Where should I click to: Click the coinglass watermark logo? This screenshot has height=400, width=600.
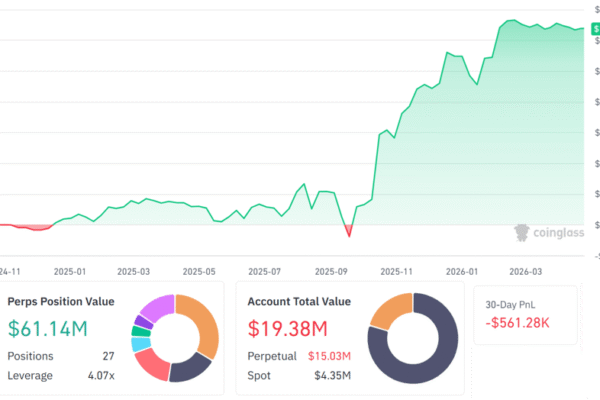[x=549, y=234]
